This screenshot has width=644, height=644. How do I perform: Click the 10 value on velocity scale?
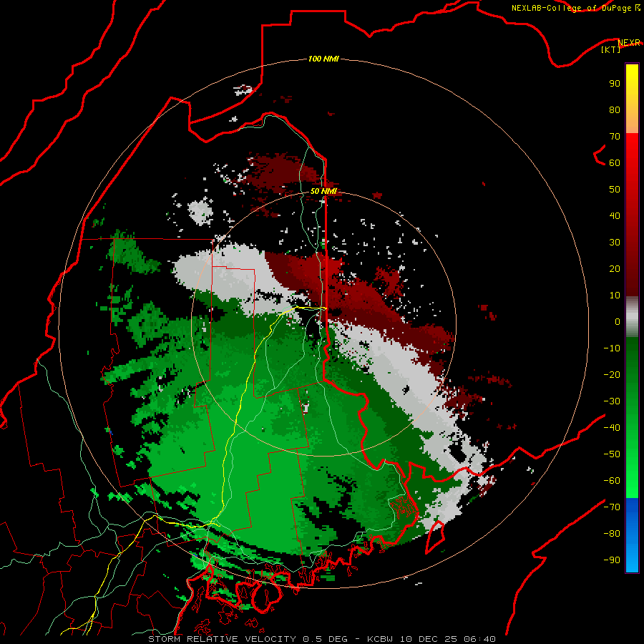coord(615,296)
